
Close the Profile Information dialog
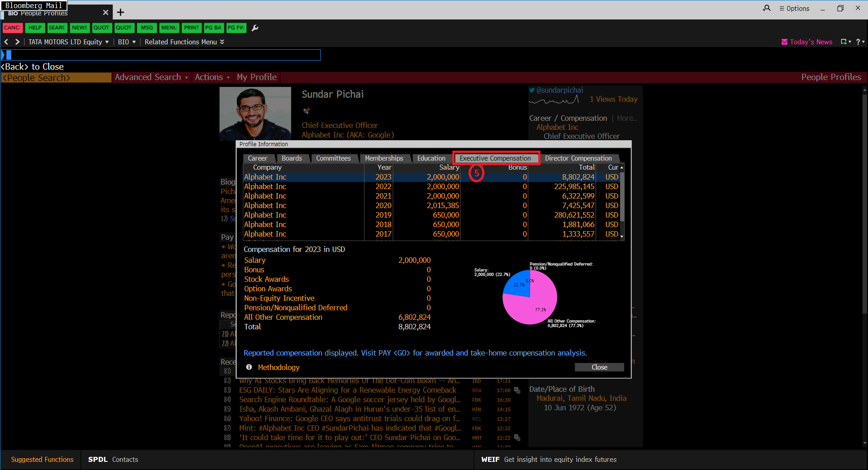(x=599, y=367)
